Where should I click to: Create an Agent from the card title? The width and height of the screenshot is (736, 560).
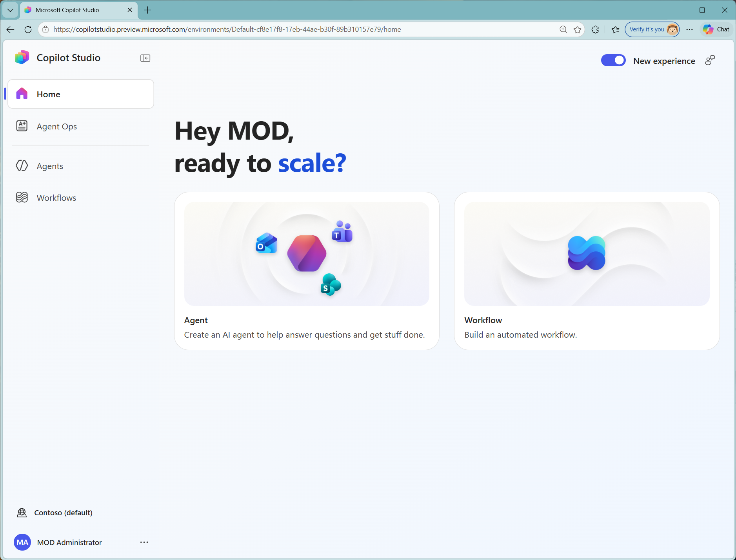196,320
